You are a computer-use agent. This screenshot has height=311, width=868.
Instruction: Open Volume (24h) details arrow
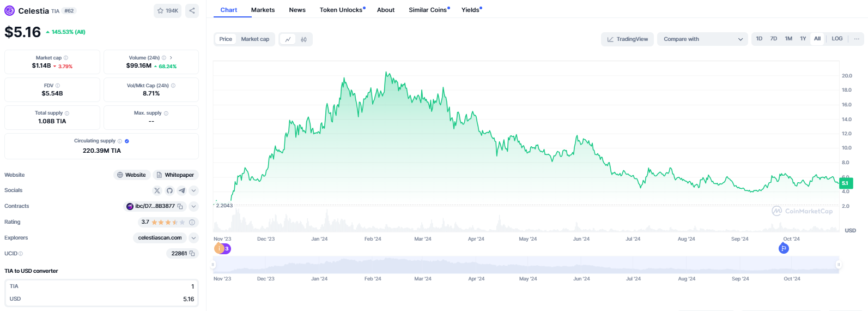tap(171, 58)
